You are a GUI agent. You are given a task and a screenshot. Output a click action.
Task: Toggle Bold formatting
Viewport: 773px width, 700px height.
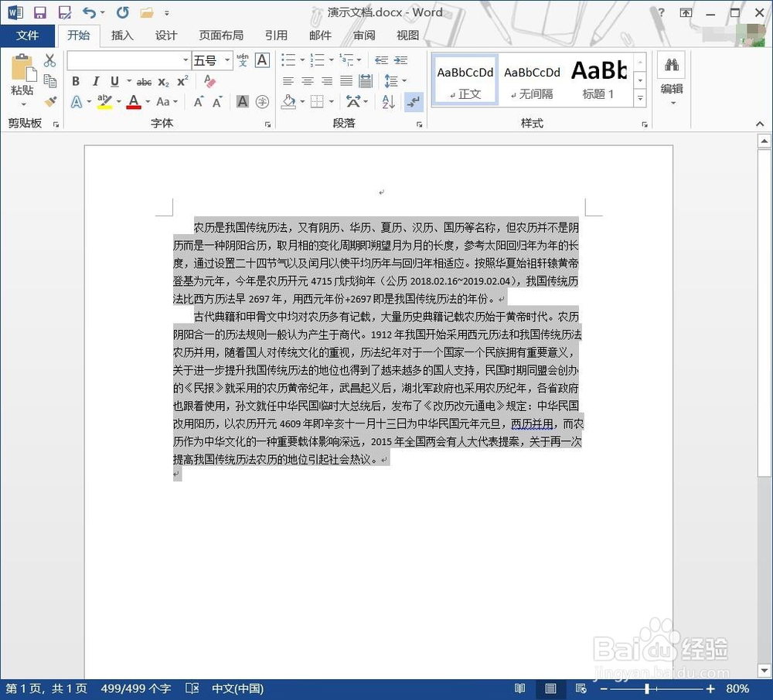pos(76,81)
